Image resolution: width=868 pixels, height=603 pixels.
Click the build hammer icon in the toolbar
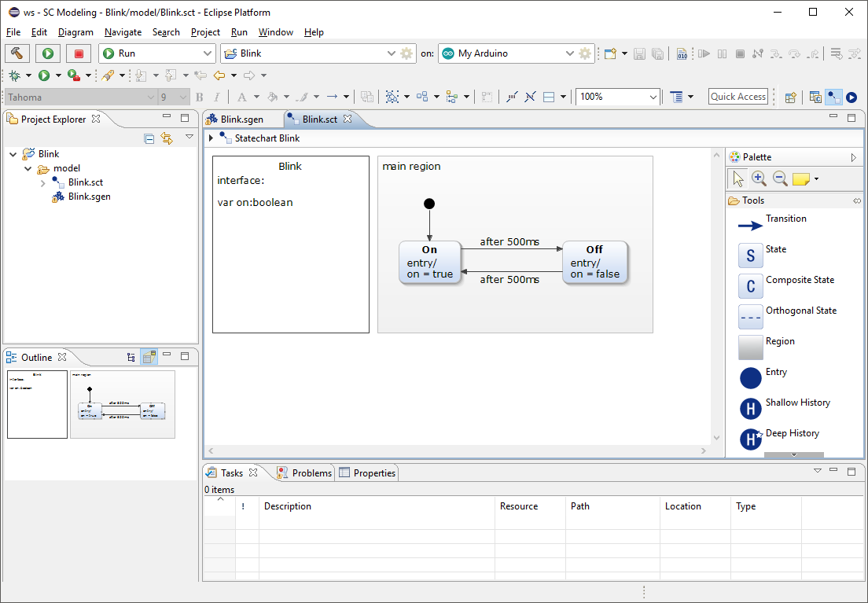pyautogui.click(x=17, y=53)
